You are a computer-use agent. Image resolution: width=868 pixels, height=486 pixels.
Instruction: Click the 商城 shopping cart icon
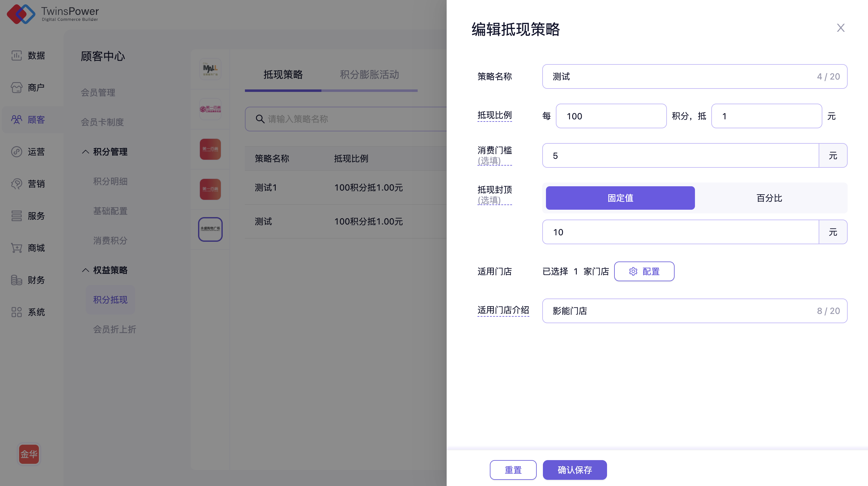[16, 248]
